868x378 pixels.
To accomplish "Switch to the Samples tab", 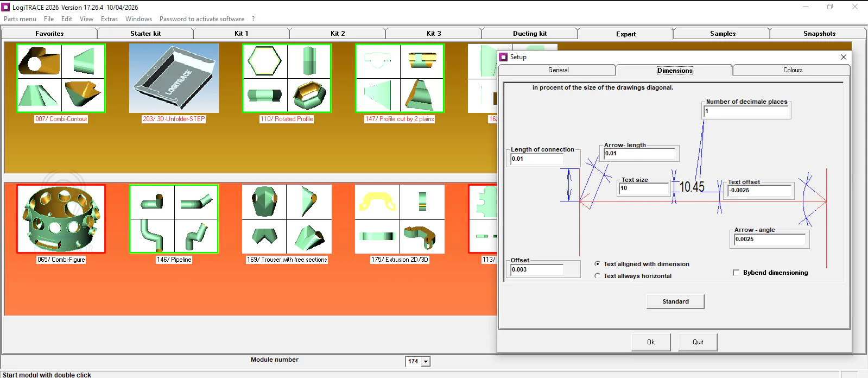I will pos(723,34).
